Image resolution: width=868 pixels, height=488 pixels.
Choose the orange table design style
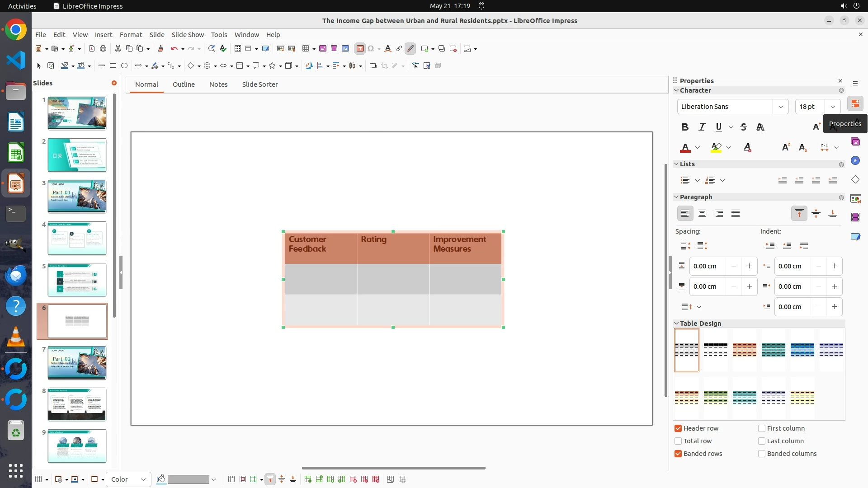[744, 350]
